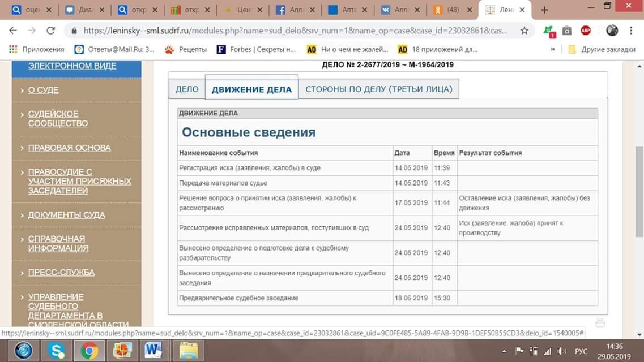The width and height of the screenshot is (644, 362).
Task: Open the Рецепты bookmark
Action: coord(186,49)
